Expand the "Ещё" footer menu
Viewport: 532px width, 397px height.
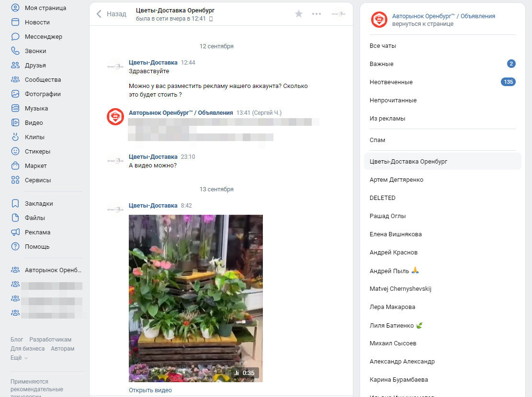[19, 358]
